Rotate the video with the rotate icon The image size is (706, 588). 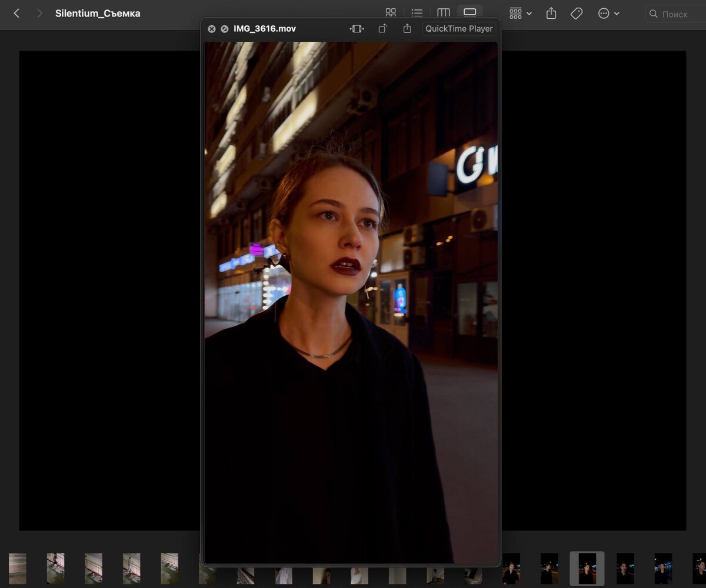[382, 29]
